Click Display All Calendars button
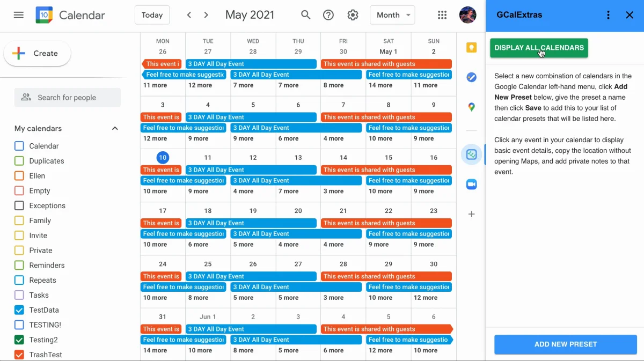 tap(539, 48)
